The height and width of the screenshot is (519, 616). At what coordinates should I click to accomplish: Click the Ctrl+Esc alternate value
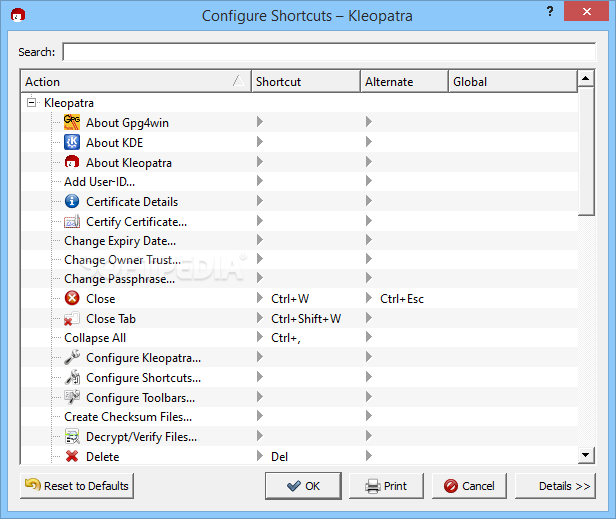402,299
